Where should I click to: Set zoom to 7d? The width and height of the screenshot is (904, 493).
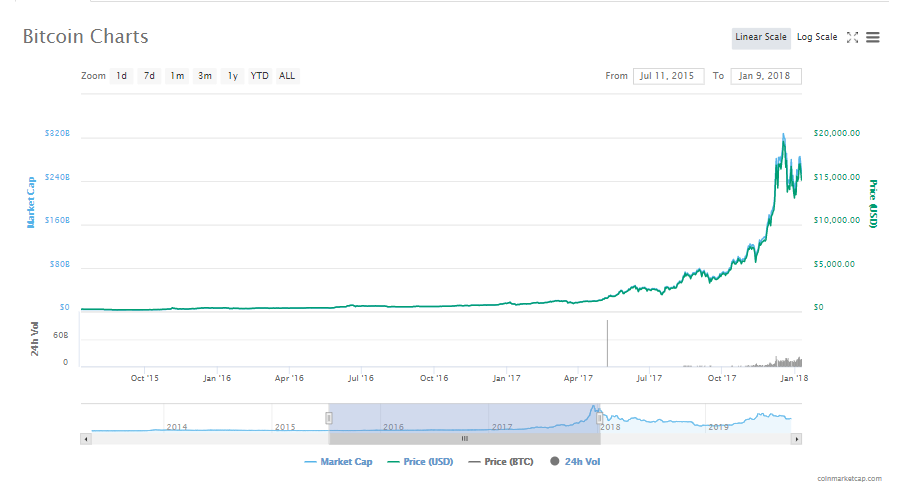[x=149, y=76]
